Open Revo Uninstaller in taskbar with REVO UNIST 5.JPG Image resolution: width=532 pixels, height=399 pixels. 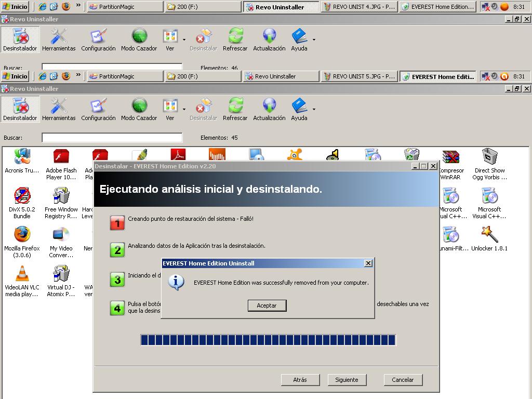point(281,77)
